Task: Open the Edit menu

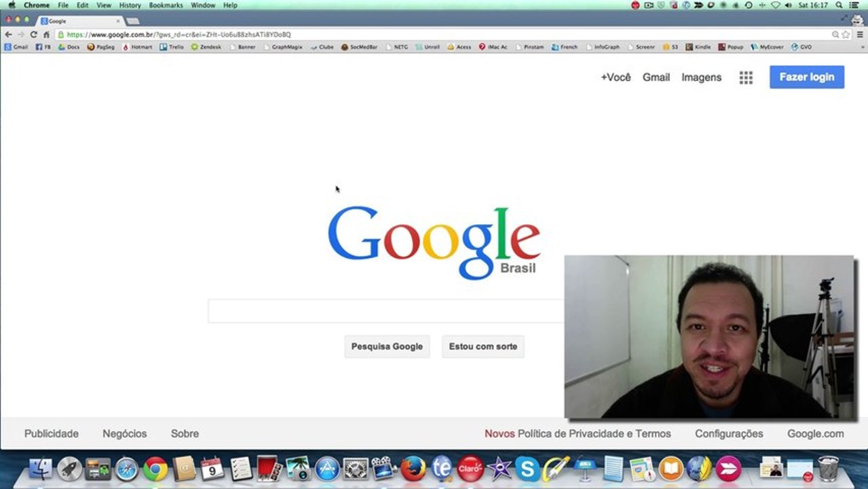Action: point(82,5)
